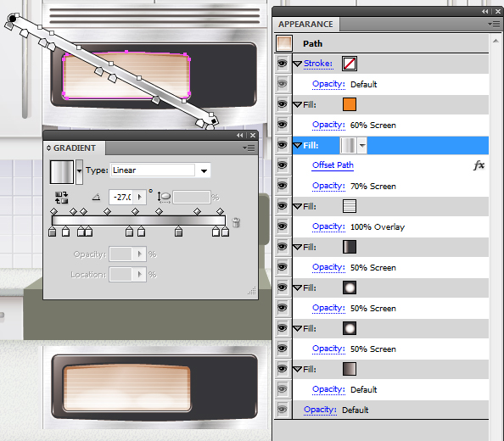Toggle visibility of the bottom Default opacity row

click(283, 410)
